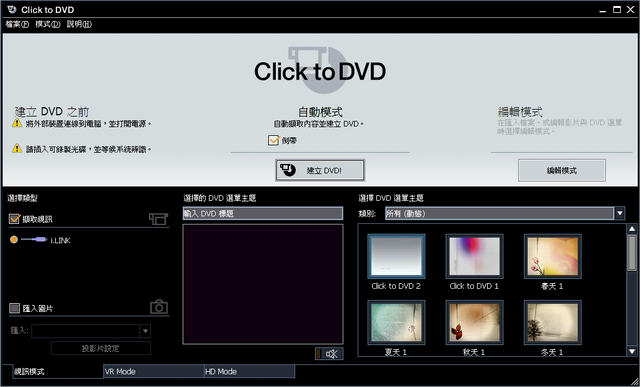This screenshot has height=387, width=640.
Task: Switch to the 視訊模式 tab
Action: pos(58,371)
